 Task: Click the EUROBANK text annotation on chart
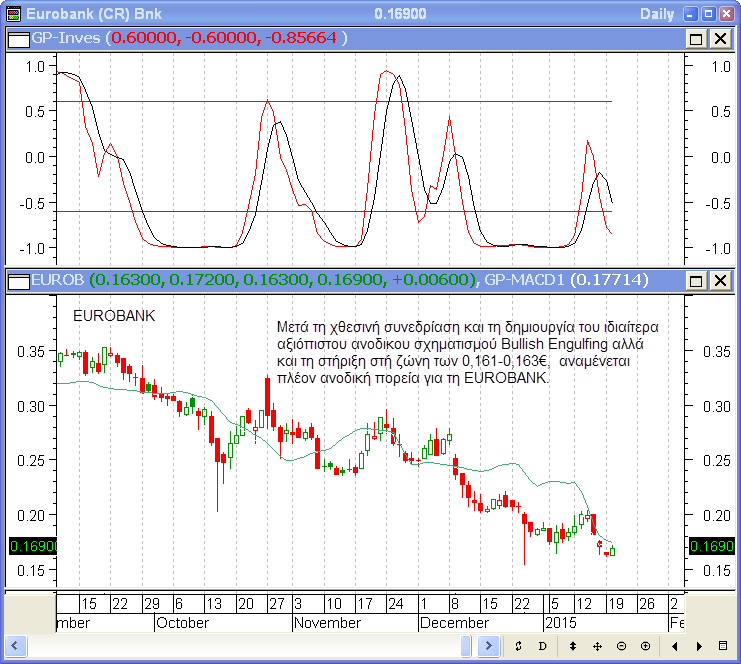pos(114,316)
